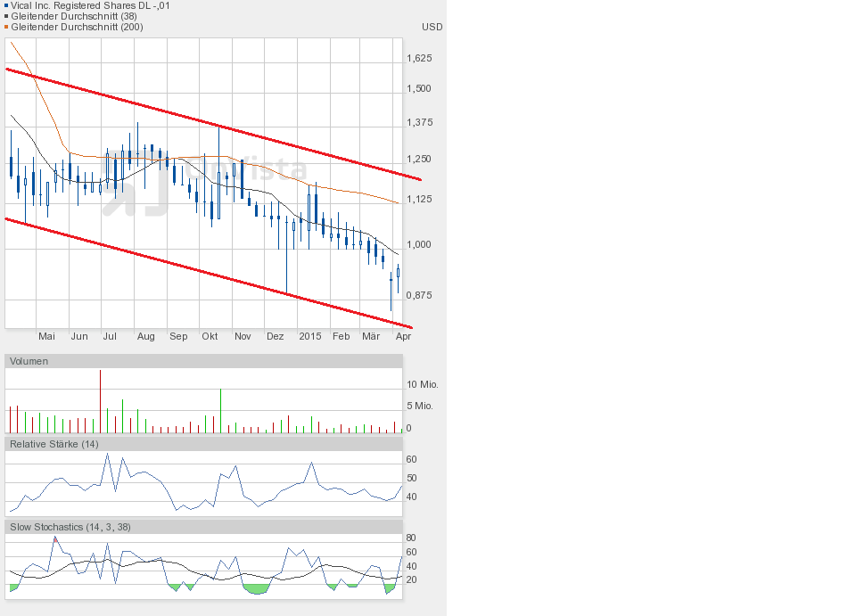This screenshot has width=856, height=616.
Task: Click the 80 level on the Stochastics axis
Action: (411, 538)
